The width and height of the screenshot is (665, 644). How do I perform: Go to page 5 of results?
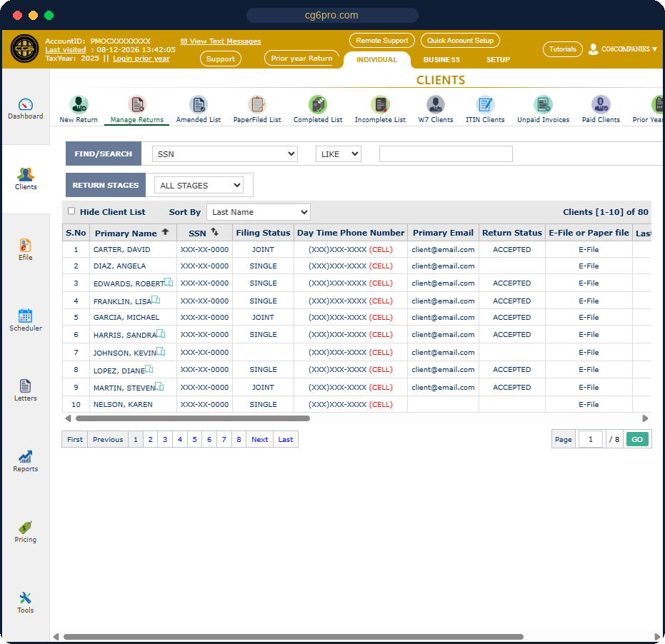pos(195,440)
